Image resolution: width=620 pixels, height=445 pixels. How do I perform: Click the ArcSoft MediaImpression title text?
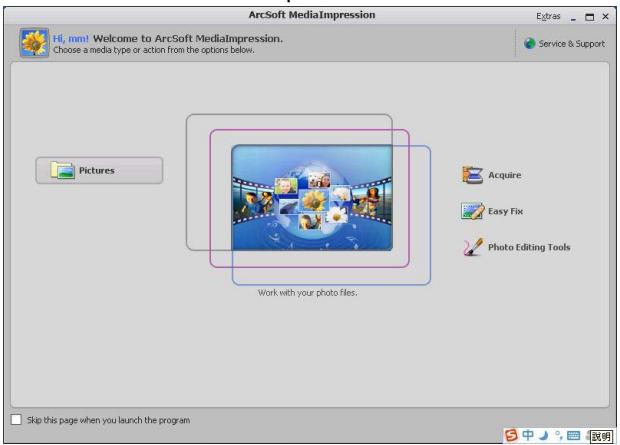[312, 15]
